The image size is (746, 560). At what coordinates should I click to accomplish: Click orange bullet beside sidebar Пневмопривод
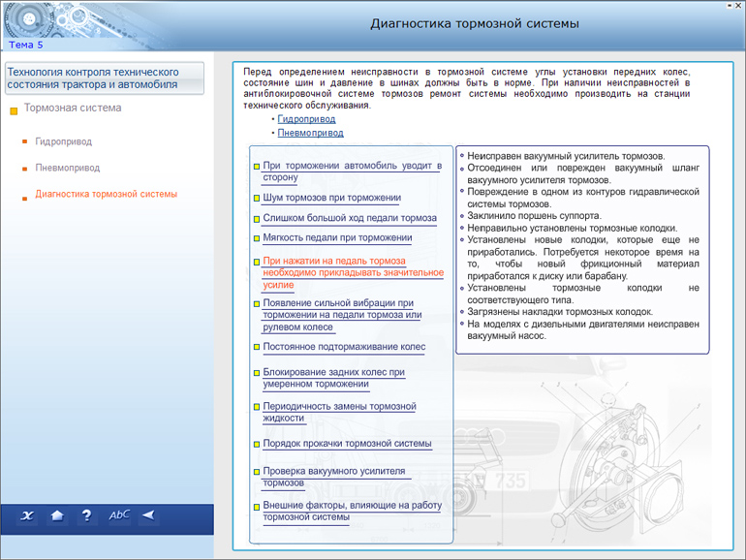[25, 169]
